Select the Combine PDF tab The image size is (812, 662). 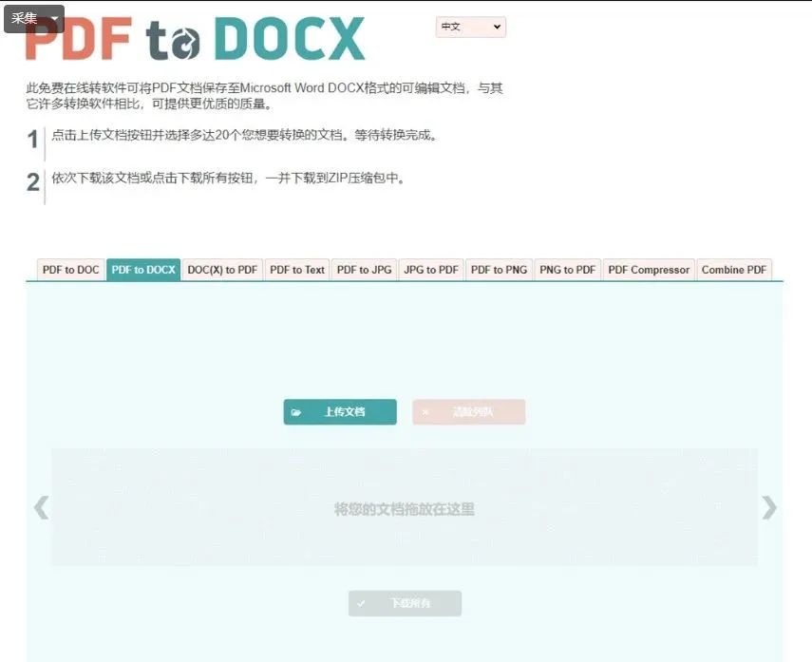[733, 269]
